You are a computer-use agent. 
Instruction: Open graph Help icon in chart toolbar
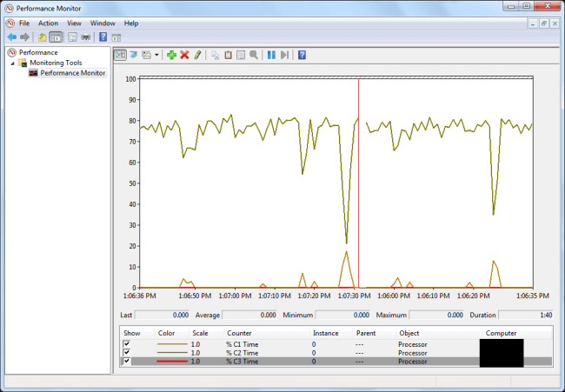302,55
